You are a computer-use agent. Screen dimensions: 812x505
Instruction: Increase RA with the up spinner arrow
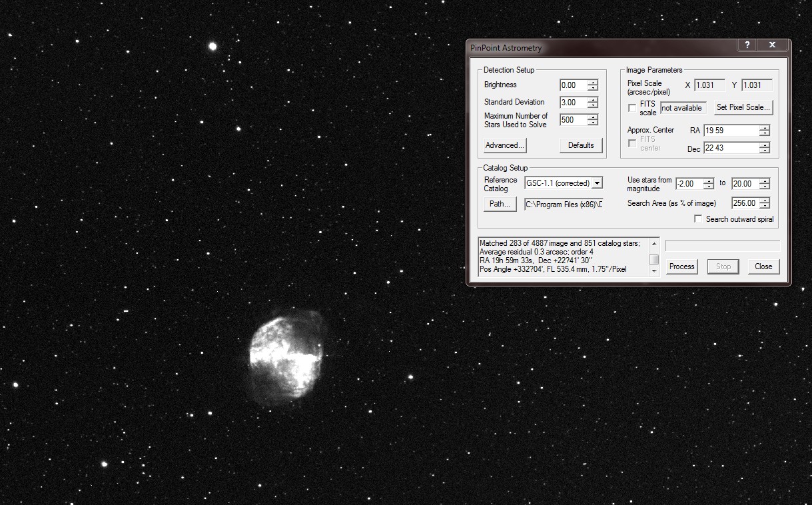765,128
